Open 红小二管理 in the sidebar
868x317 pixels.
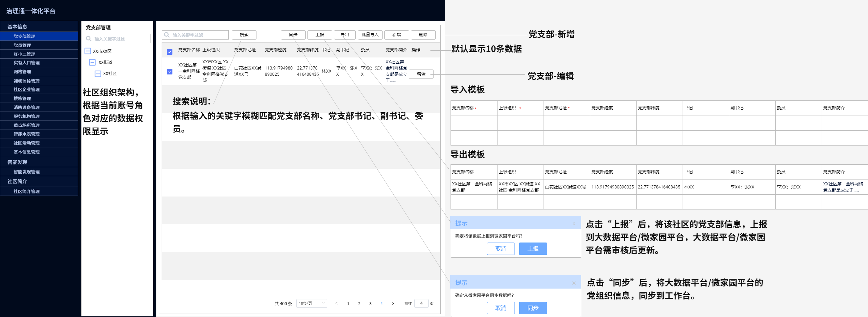point(39,54)
